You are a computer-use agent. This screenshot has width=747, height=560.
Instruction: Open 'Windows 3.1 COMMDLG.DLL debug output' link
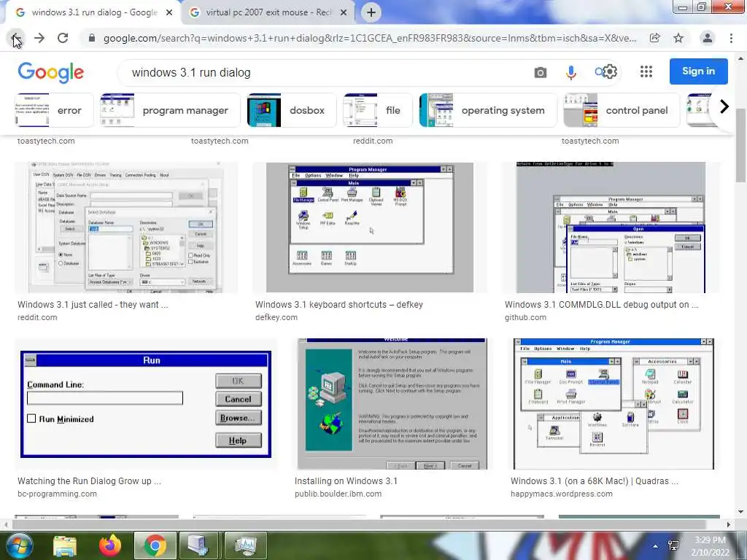click(x=602, y=305)
